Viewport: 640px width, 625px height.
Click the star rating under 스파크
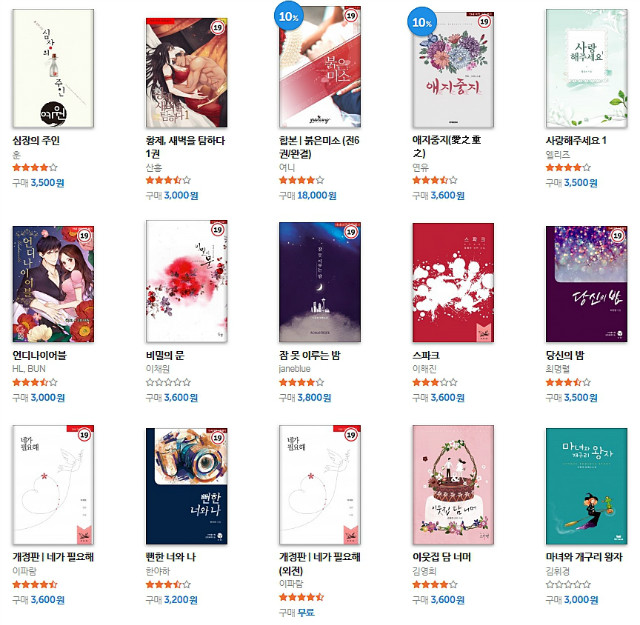(435, 383)
